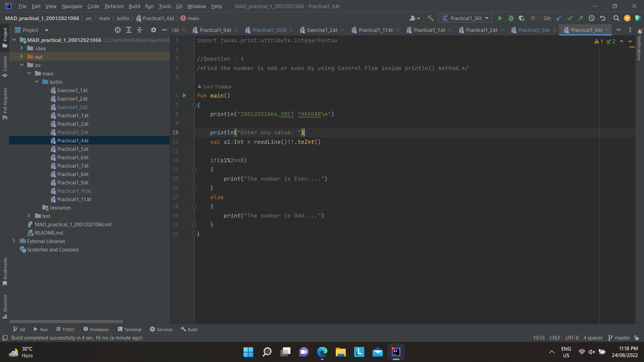Click master branch in status bar
The height and width of the screenshot is (362, 644).
[x=619, y=338]
